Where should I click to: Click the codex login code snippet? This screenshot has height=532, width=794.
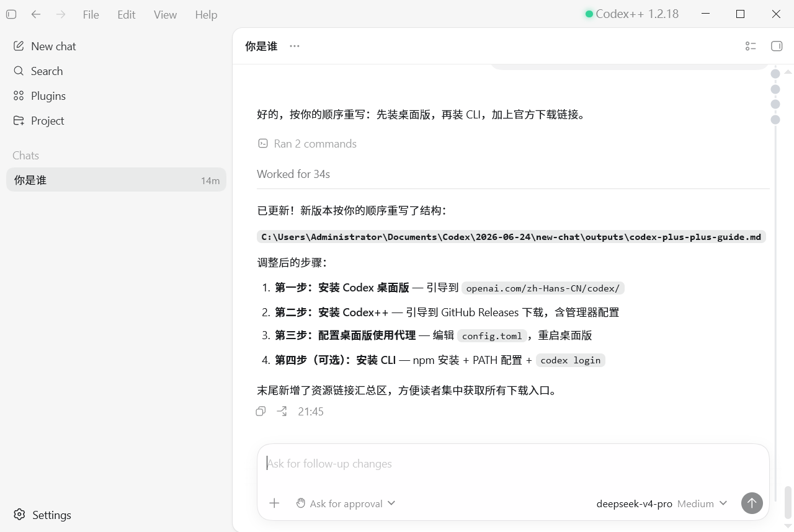[570, 360]
